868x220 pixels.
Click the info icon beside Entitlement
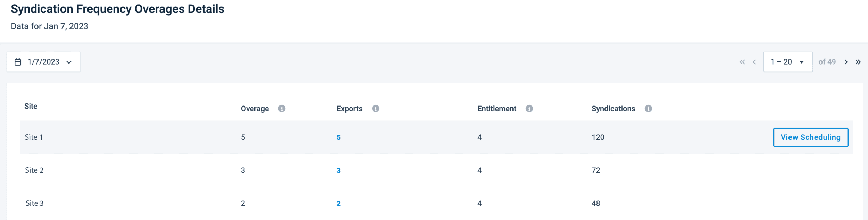(x=529, y=109)
